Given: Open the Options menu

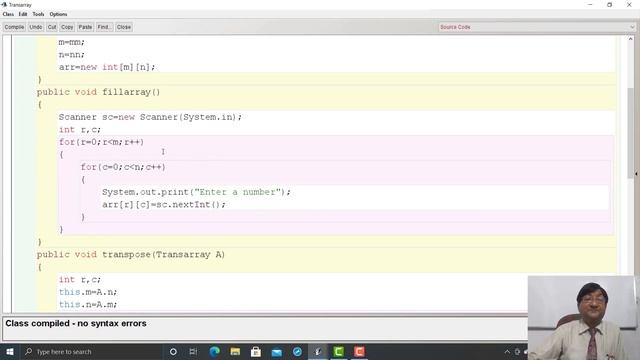Looking at the screenshot, I should point(58,14).
